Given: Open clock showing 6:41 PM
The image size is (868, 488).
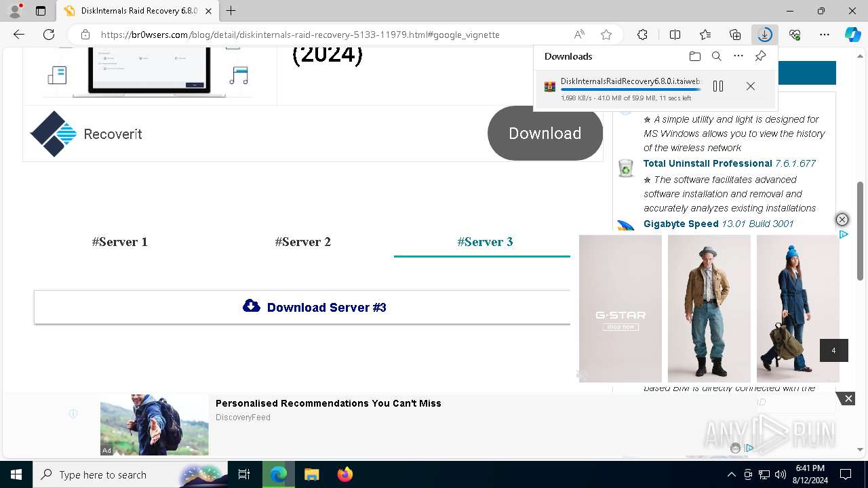Looking at the screenshot, I should point(810,474).
